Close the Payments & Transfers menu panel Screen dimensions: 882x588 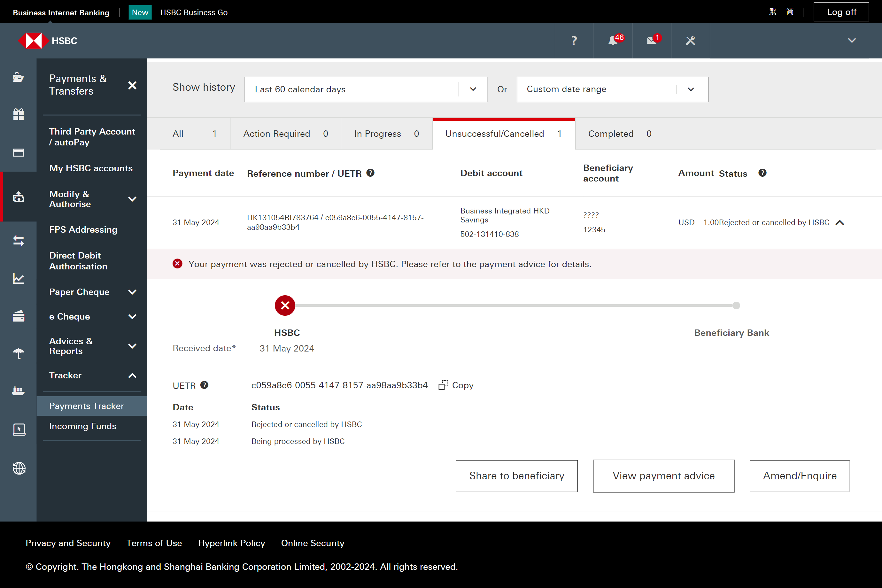pos(132,85)
